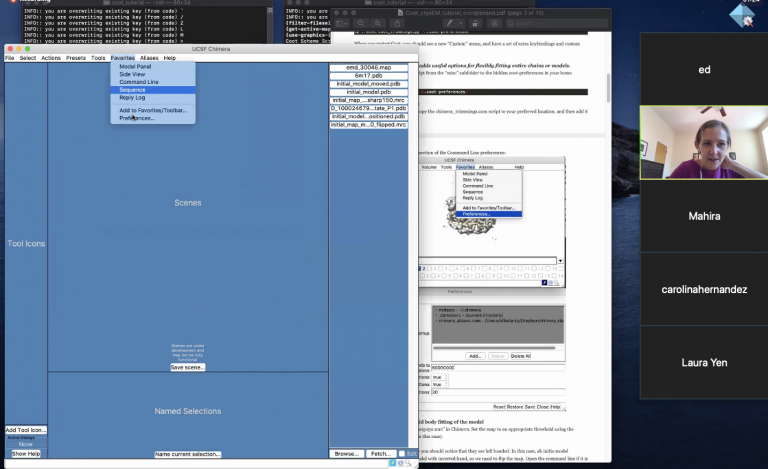Open recent file initial_model.pdb
The height and width of the screenshot is (469, 768).
[x=368, y=92]
